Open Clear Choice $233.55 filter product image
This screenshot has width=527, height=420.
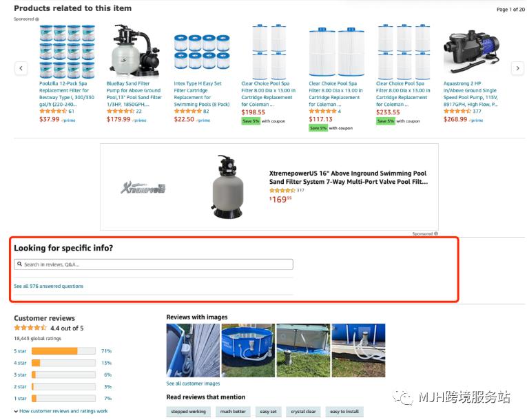tap(404, 52)
